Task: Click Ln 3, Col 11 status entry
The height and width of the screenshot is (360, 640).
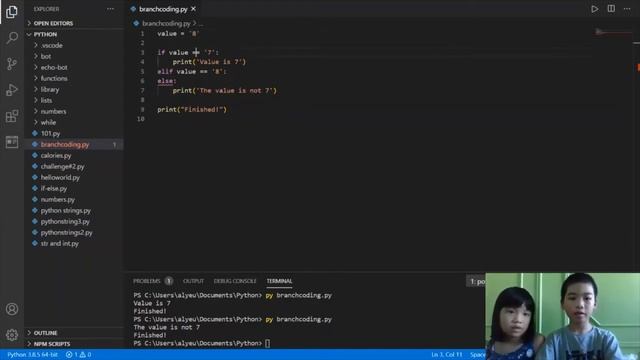Action: [x=447, y=355]
